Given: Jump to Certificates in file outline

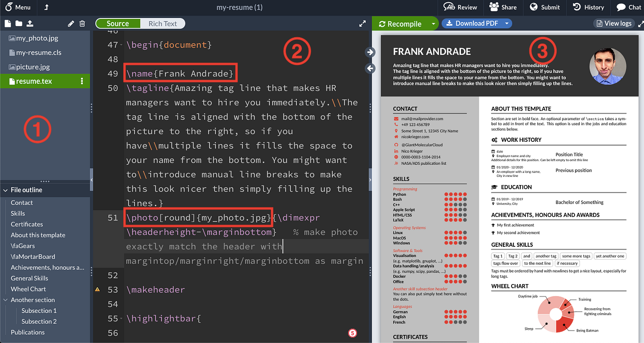Looking at the screenshot, I should pyautogui.click(x=27, y=224).
